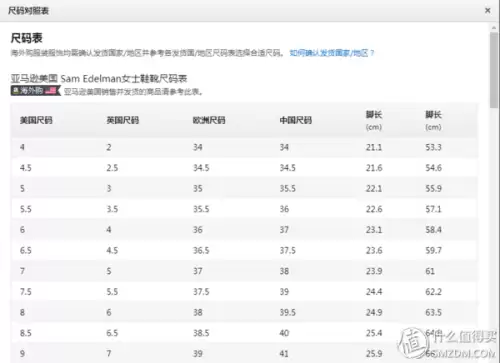The image size is (500, 363).
Task: Select 美国尺码 value 9 in first column
Action: 22,354
